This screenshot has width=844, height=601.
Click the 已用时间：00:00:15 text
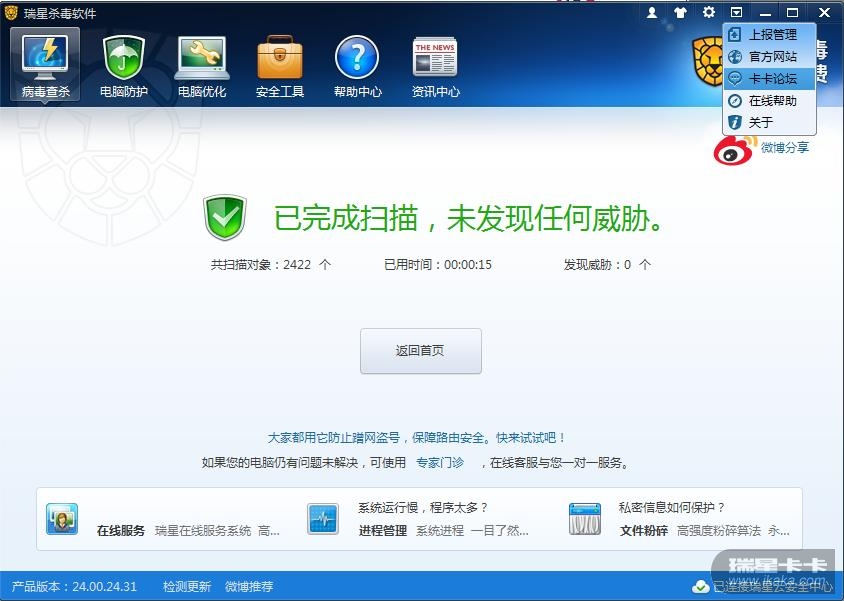[x=438, y=265]
